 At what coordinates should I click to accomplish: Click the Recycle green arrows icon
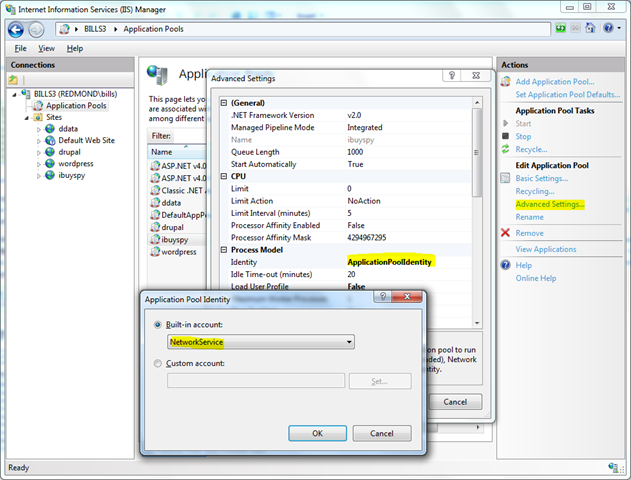(505, 149)
